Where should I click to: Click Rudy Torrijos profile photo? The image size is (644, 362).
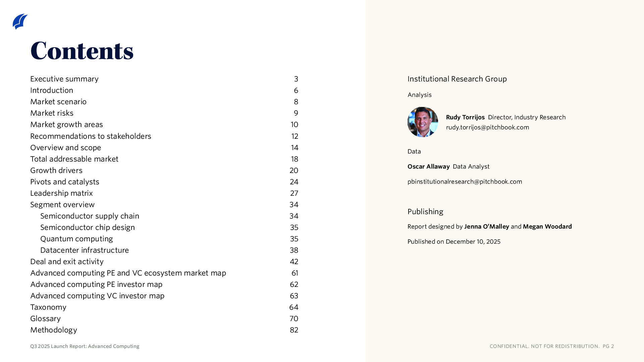(x=423, y=122)
